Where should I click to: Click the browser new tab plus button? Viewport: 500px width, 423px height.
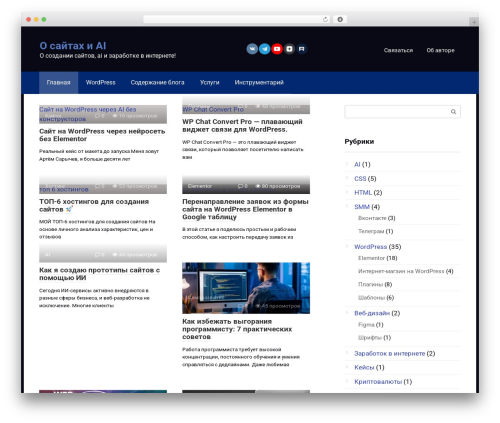474,22
